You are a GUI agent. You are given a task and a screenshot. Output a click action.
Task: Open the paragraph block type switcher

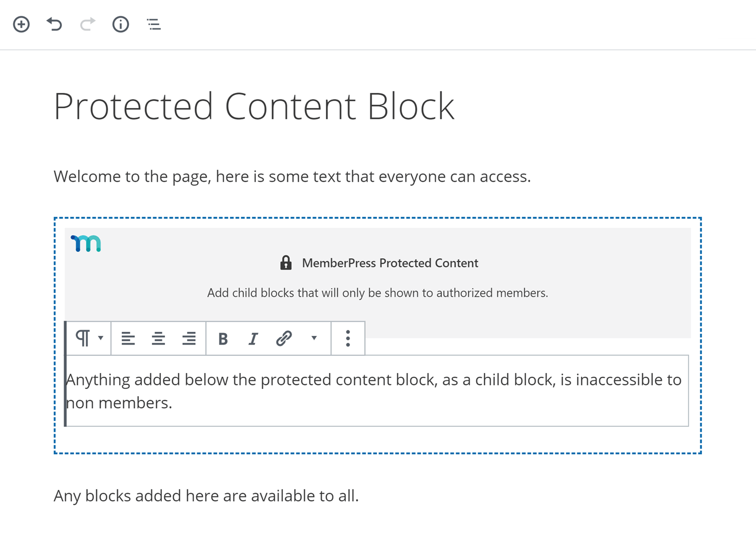pos(89,338)
